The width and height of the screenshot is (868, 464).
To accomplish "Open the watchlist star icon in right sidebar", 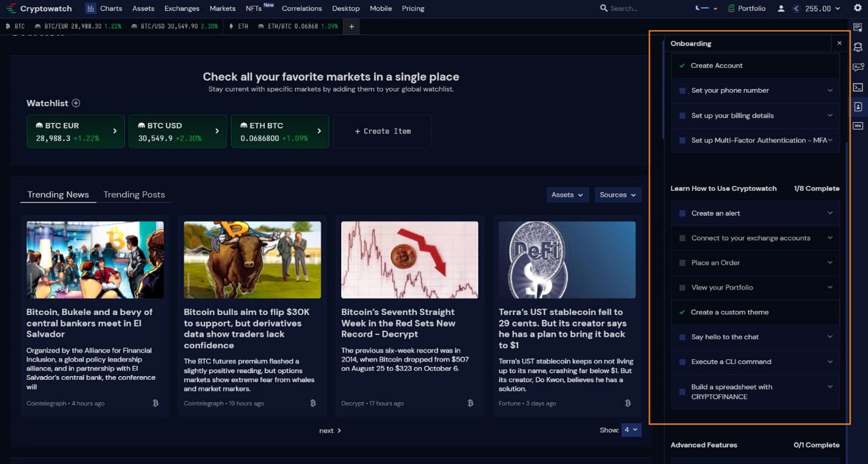I will tap(858, 27).
